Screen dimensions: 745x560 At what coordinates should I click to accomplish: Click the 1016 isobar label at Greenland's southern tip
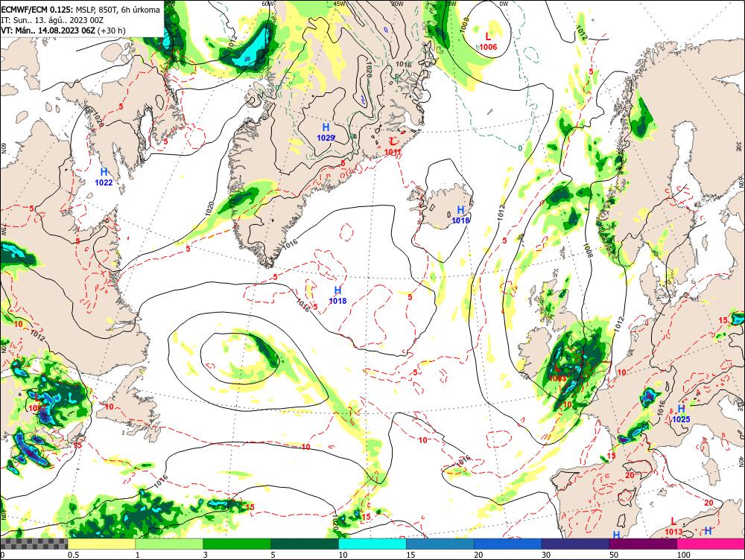[290, 244]
